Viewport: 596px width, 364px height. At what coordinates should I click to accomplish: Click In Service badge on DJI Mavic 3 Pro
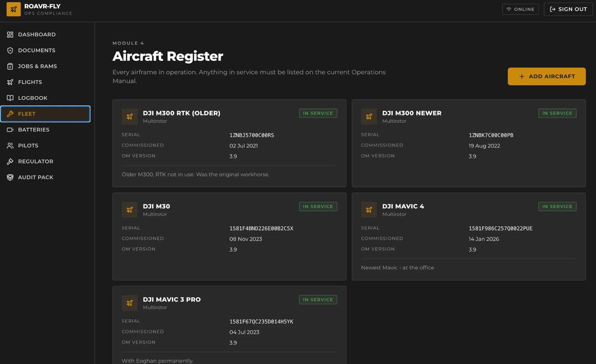pos(318,300)
